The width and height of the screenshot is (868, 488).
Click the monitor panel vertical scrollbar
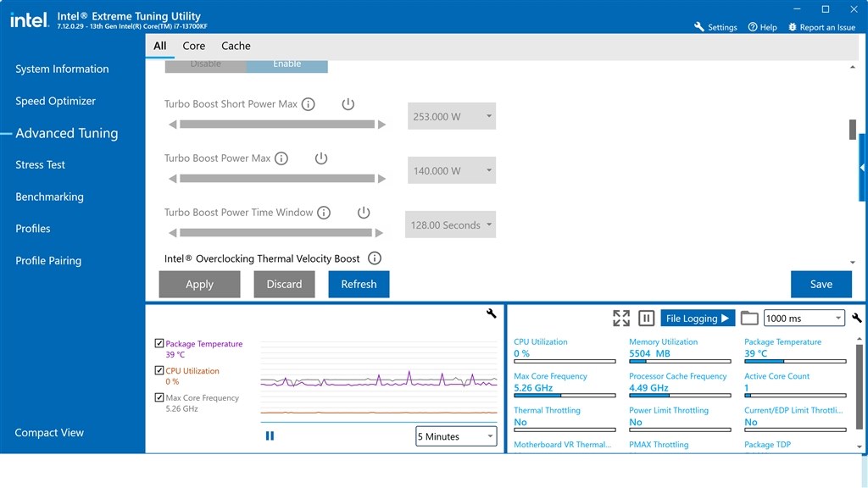[x=860, y=386]
